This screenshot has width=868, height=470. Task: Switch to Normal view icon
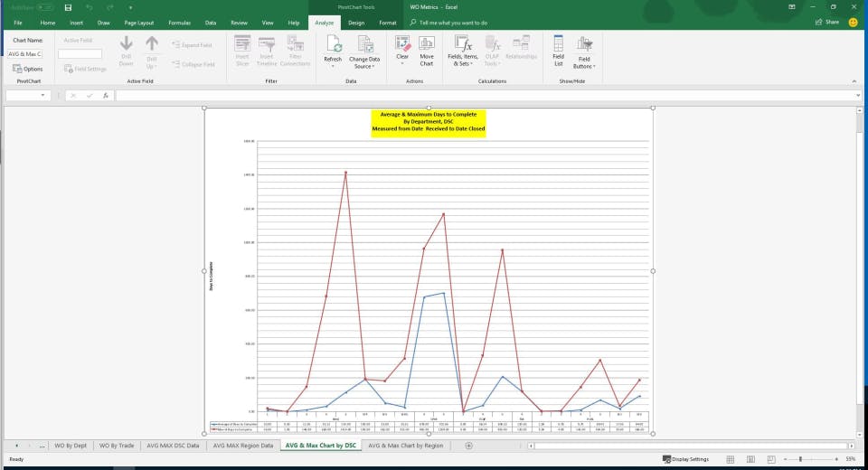(x=731, y=459)
